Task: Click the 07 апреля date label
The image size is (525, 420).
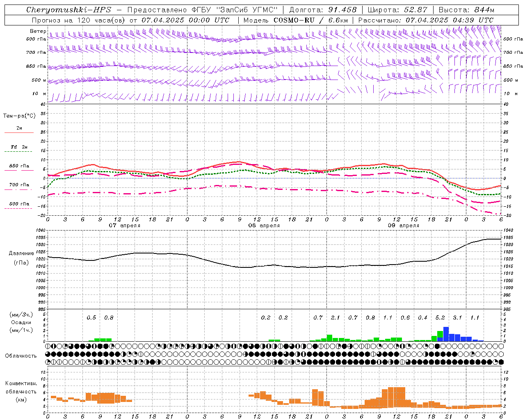Action: tap(124, 226)
